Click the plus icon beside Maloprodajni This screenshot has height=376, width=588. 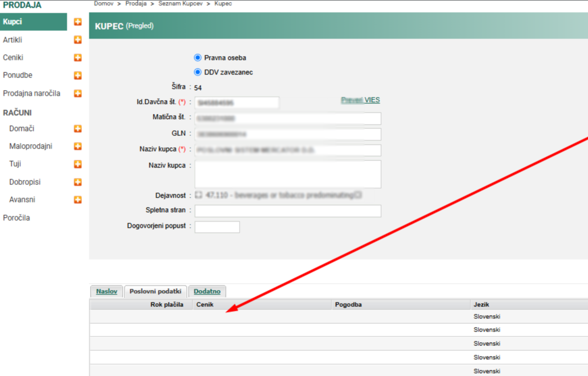point(78,146)
